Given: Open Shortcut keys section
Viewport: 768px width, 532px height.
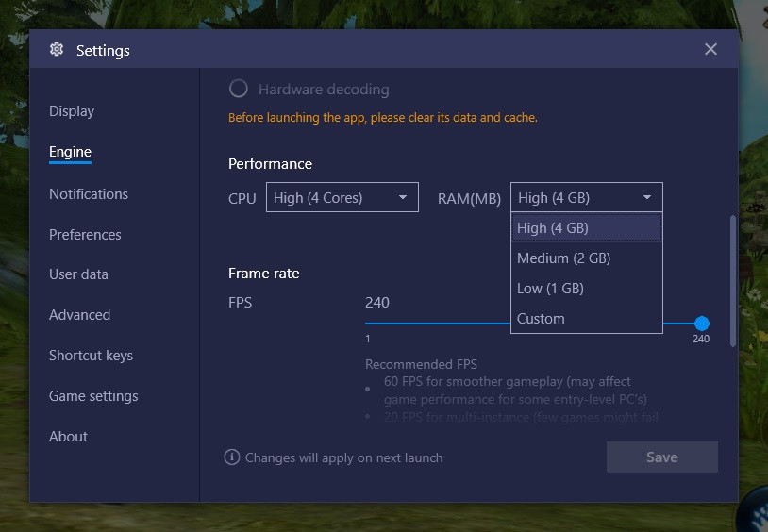Looking at the screenshot, I should tap(91, 356).
